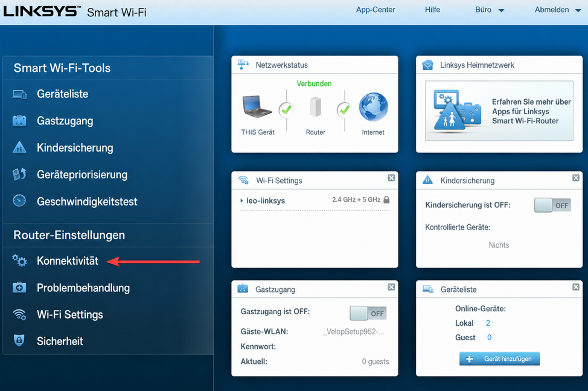Click the Lokal device count 2 link
The width and height of the screenshot is (588, 391).
(x=488, y=323)
